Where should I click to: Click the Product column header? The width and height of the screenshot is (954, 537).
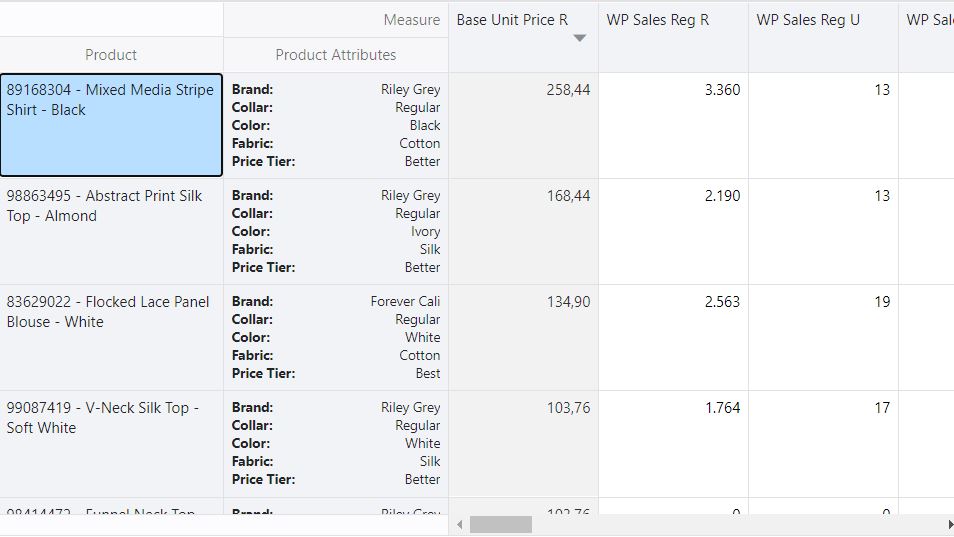[111, 55]
